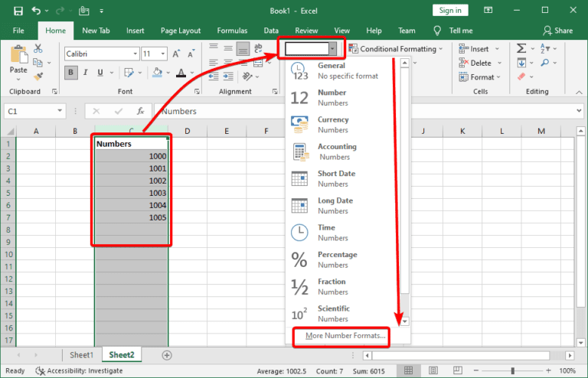588x378 pixels.
Task: Toggle Underline formatting
Action: click(x=100, y=73)
